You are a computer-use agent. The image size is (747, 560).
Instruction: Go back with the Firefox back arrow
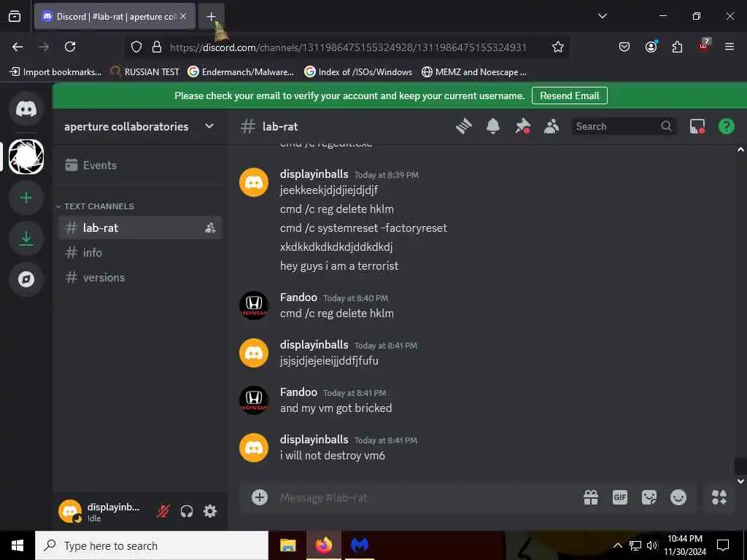coord(18,47)
